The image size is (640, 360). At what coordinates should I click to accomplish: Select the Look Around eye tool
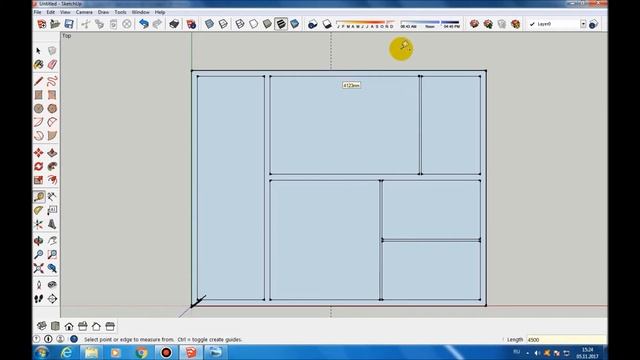coord(52,285)
